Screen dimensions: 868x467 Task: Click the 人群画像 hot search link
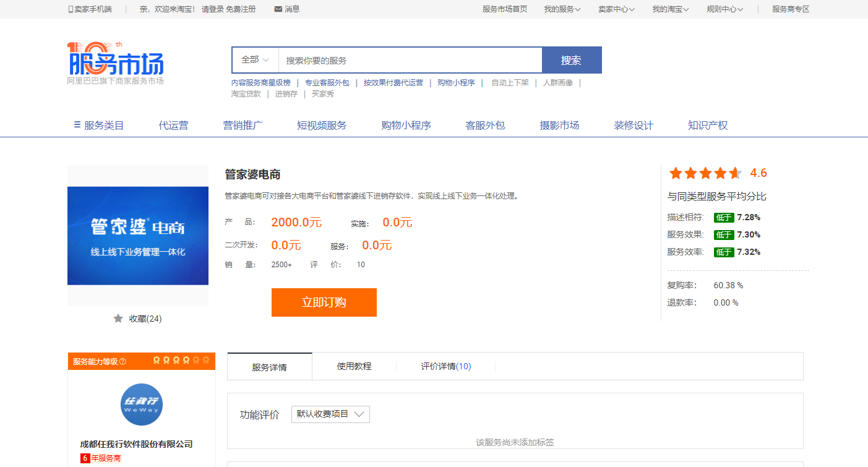point(558,83)
